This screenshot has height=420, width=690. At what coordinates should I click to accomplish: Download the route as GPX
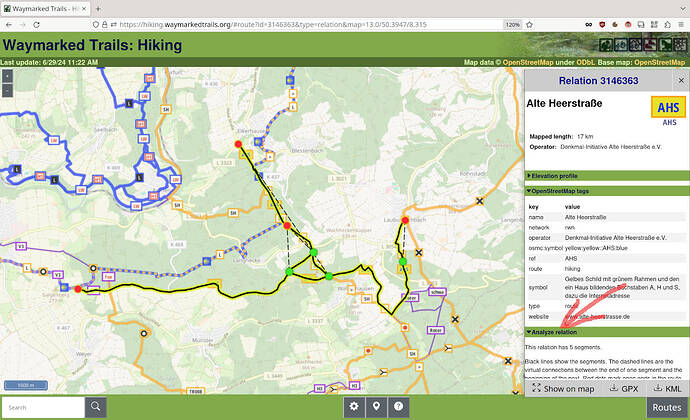click(624, 388)
